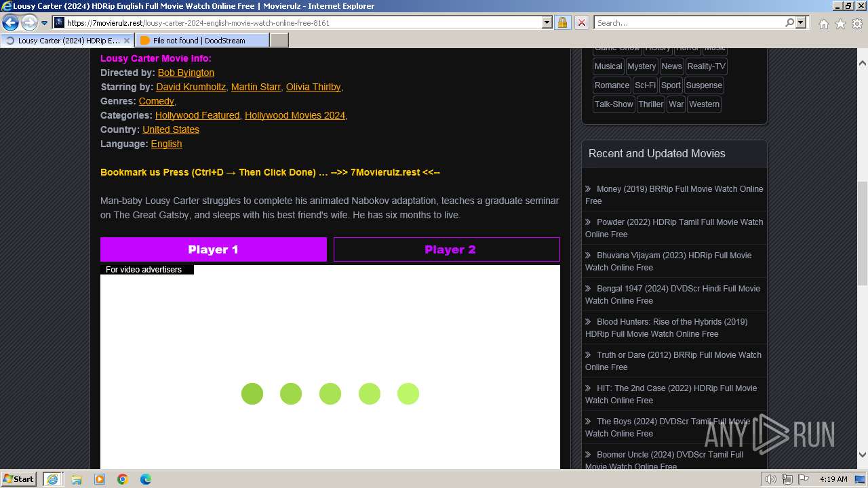Open Hollywood Movies 2024 category link
This screenshot has width=868, height=488.
[295, 115]
